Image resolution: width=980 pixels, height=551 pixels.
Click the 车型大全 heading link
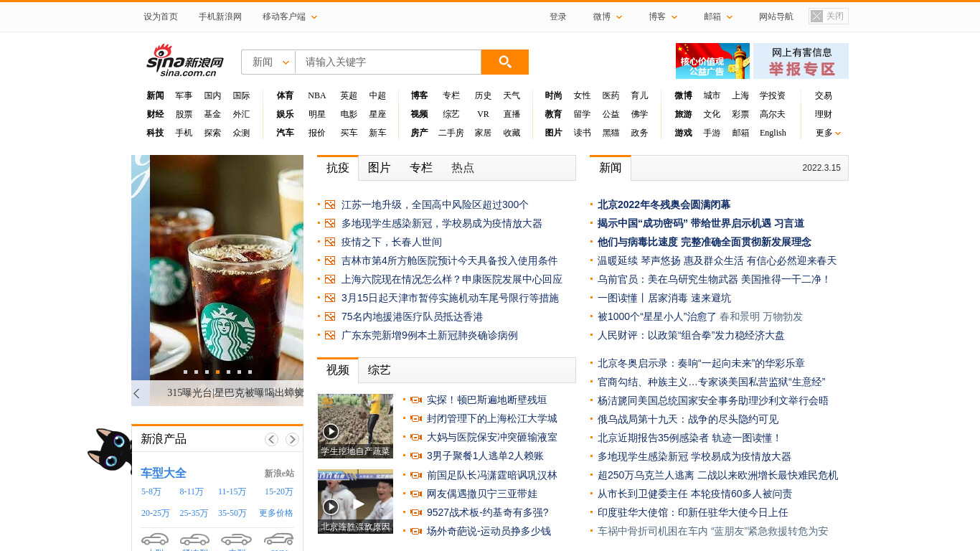click(164, 473)
